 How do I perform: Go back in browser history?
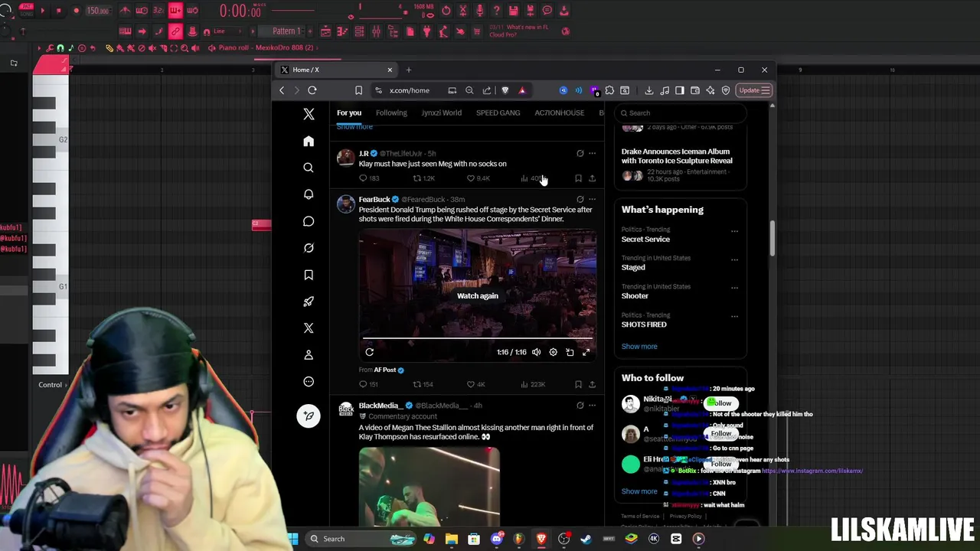(x=282, y=90)
